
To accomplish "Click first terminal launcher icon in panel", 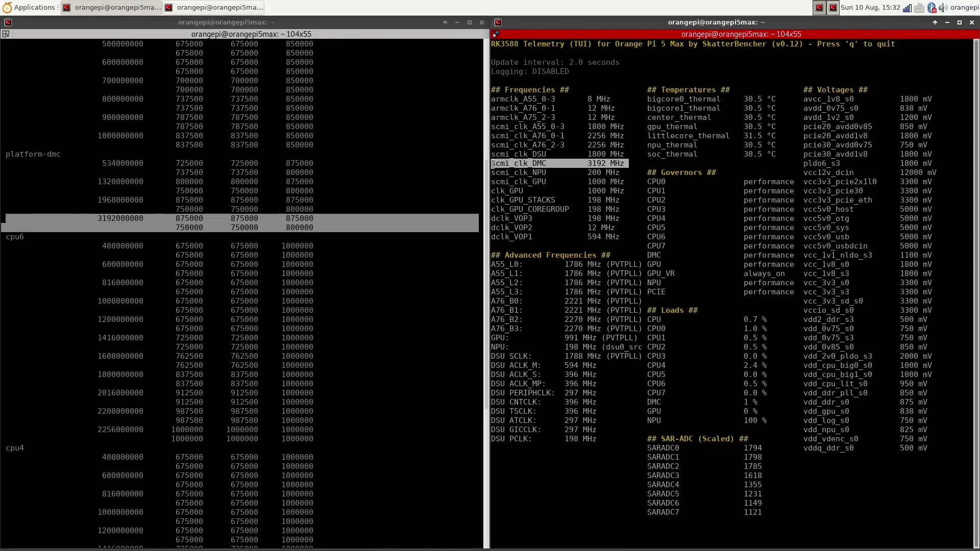I will (x=819, y=7).
